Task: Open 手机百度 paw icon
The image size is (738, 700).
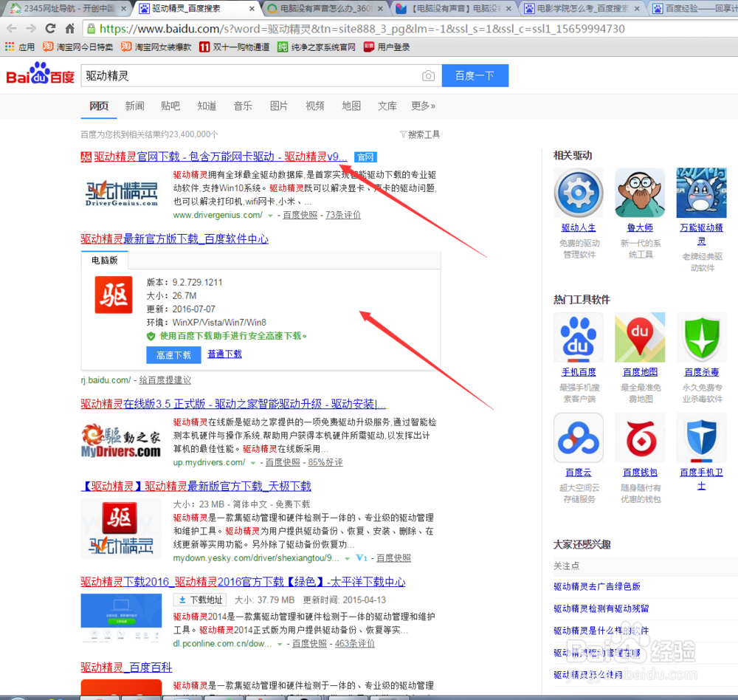Action: pos(579,337)
